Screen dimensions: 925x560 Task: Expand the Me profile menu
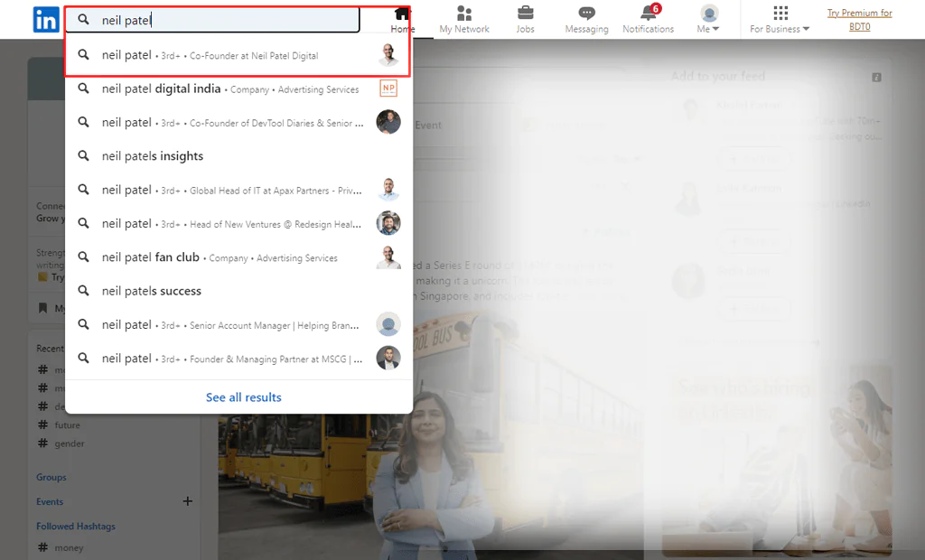[x=708, y=20]
